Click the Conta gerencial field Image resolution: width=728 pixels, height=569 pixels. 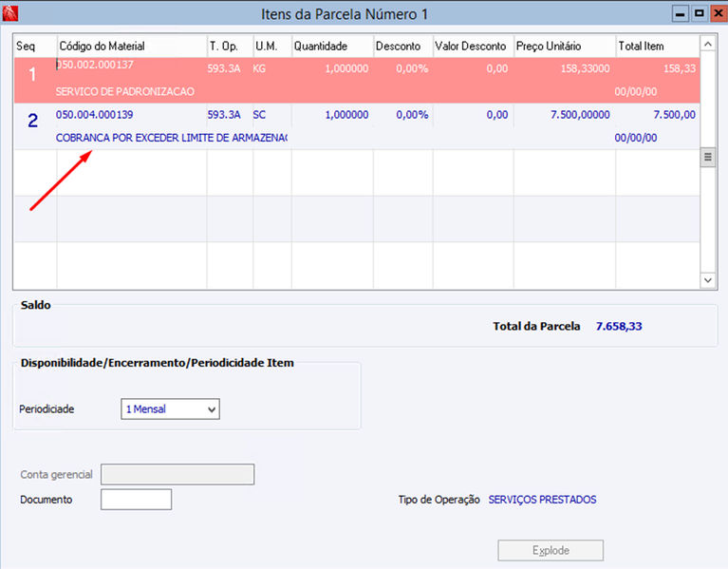177,474
